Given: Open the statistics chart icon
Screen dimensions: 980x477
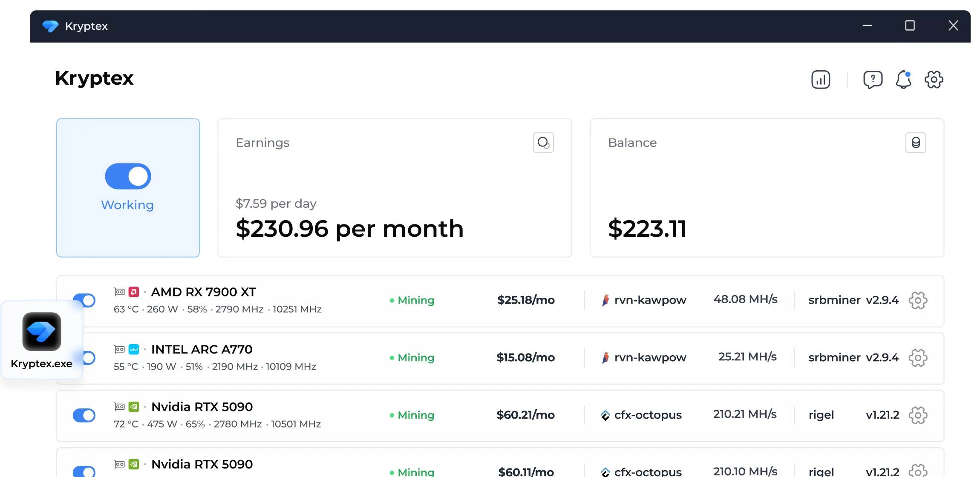Looking at the screenshot, I should [x=821, y=80].
